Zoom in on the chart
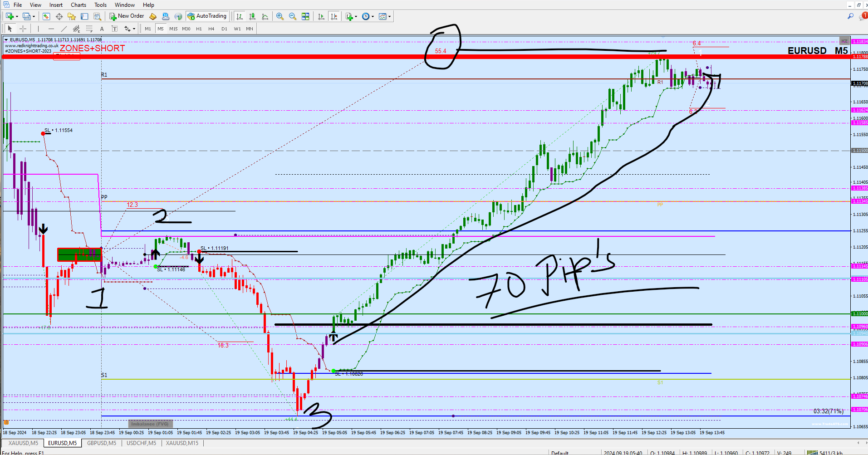 pyautogui.click(x=280, y=16)
